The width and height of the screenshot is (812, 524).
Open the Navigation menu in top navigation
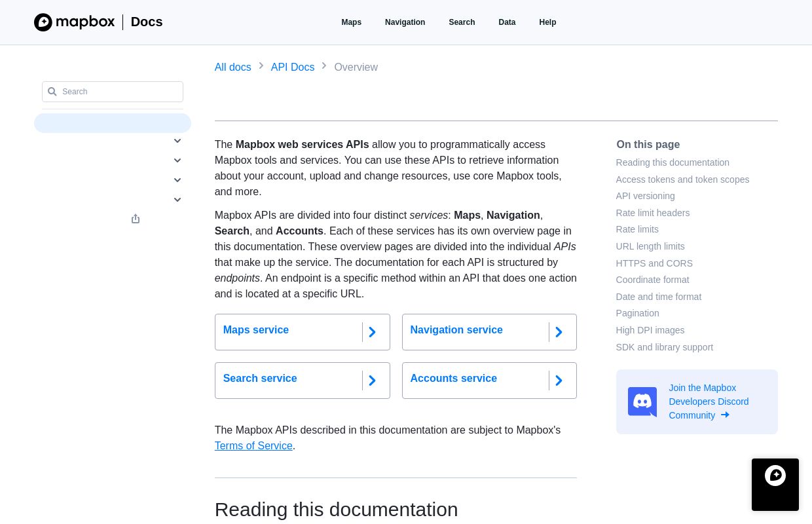(x=405, y=22)
